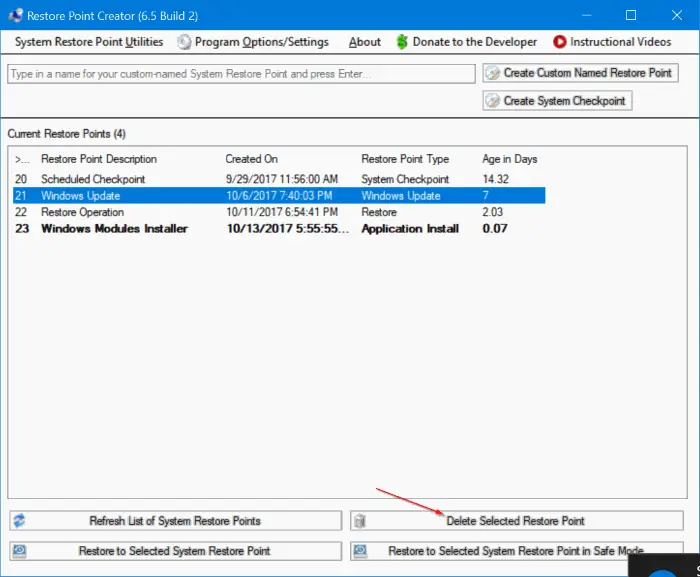Click Create Custom Named Restore Point button

click(580, 73)
